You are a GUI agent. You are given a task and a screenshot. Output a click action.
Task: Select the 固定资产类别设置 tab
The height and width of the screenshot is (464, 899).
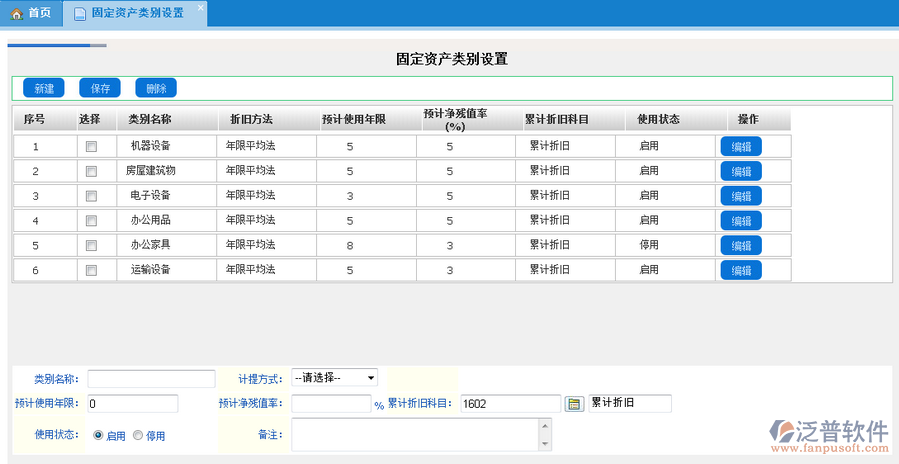[x=136, y=14]
